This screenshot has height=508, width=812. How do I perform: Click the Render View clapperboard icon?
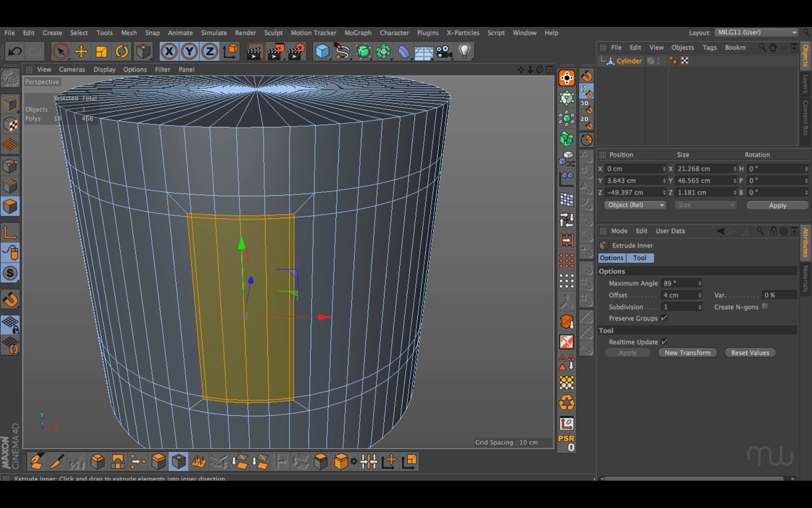pyautogui.click(x=255, y=51)
